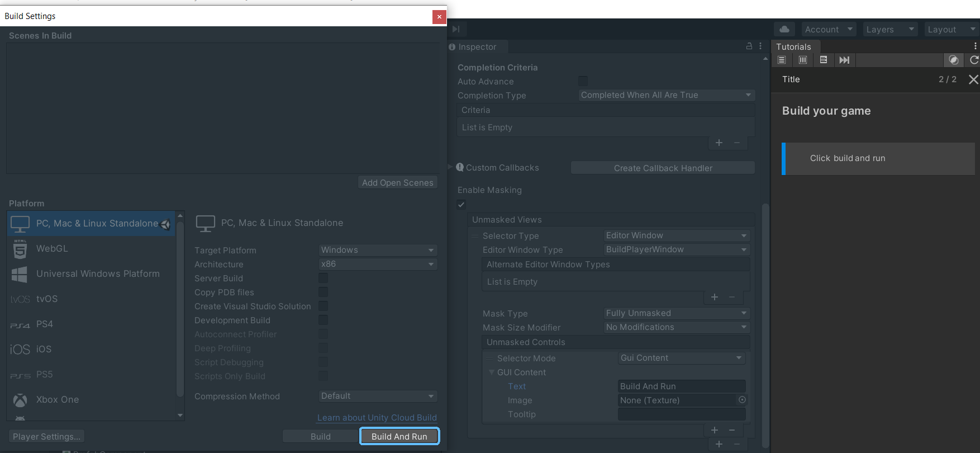
Task: Enable the Development Build checkbox
Action: click(323, 320)
